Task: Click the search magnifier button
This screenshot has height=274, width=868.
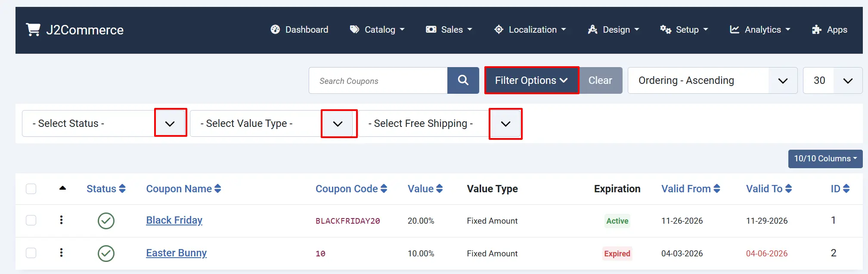Action: (x=463, y=80)
